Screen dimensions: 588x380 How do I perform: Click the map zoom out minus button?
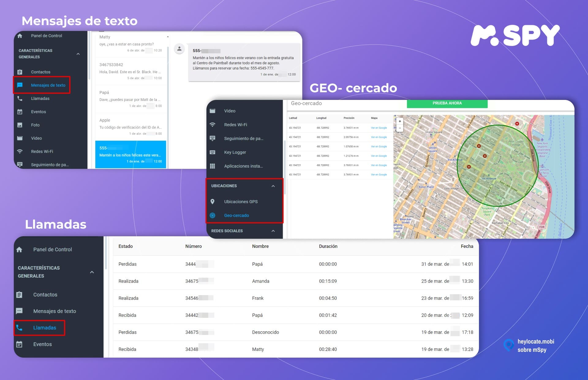pyautogui.click(x=400, y=128)
